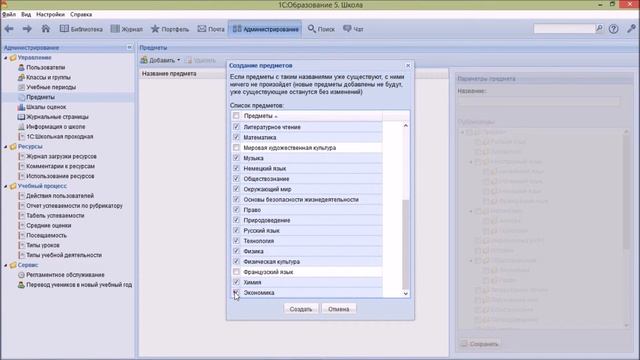Image resolution: width=640 pixels, height=360 pixels.
Task: Focus the search input field in the toolbar
Action: tap(564, 29)
